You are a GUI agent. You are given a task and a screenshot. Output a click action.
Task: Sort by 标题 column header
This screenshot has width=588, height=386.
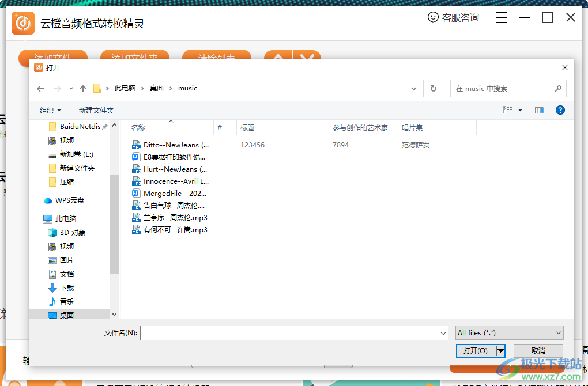[282, 128]
